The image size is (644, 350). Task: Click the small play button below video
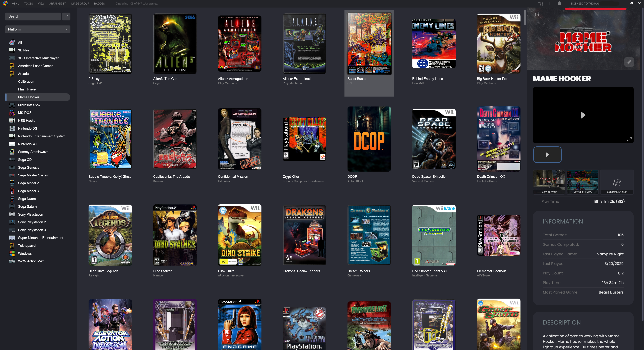coord(547,155)
